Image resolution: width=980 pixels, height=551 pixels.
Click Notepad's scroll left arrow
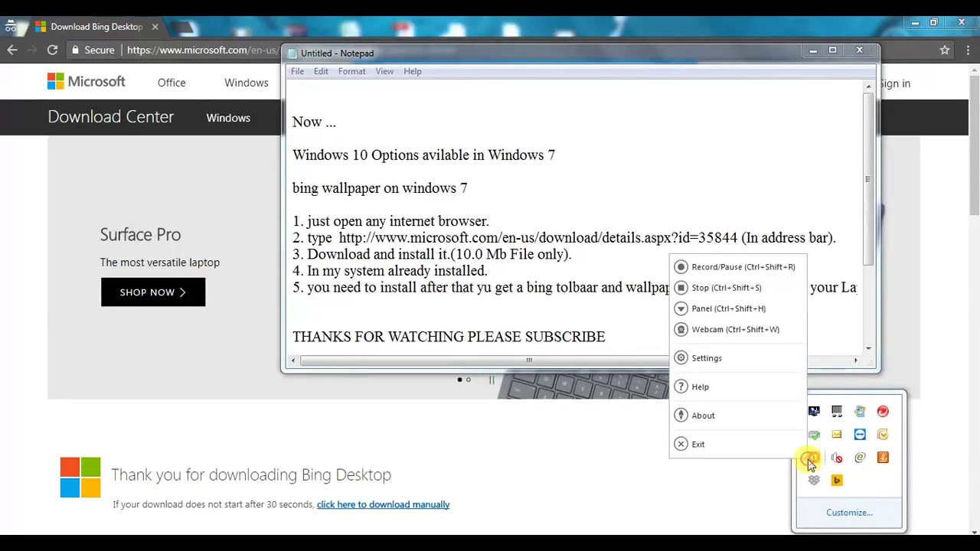293,360
